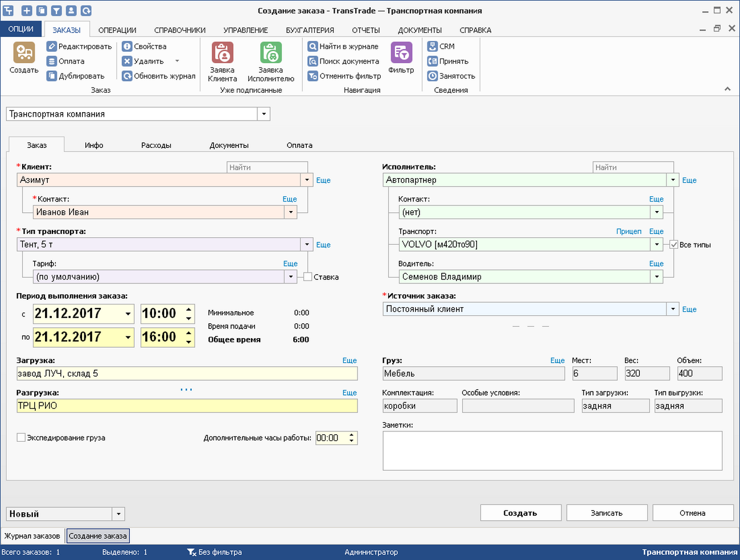740x560 pixels.
Task: Click the Клиент Найти search field
Action: (x=267, y=167)
